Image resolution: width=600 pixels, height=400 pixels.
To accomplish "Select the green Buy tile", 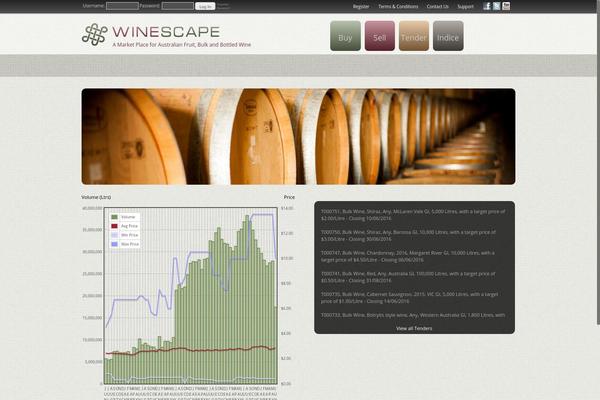I will [345, 36].
